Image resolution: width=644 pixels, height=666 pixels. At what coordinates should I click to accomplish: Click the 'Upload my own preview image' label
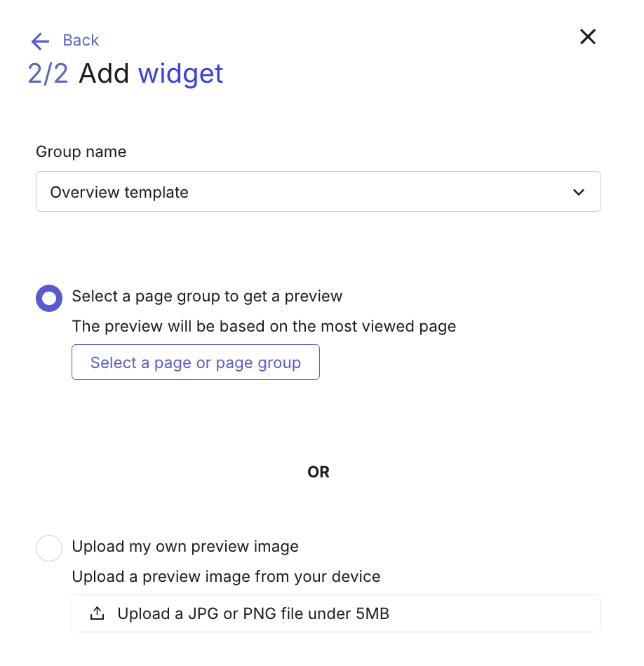pyautogui.click(x=185, y=547)
